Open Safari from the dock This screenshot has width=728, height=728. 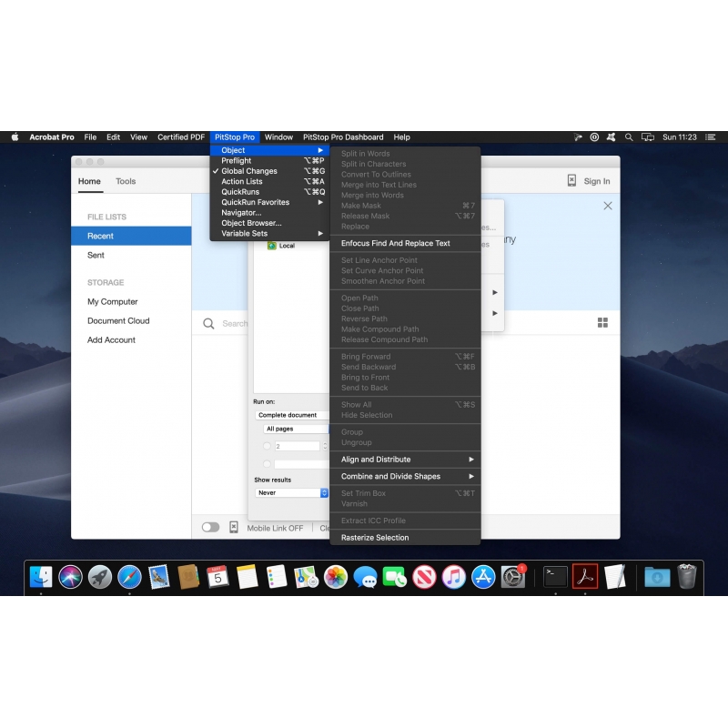tap(129, 577)
